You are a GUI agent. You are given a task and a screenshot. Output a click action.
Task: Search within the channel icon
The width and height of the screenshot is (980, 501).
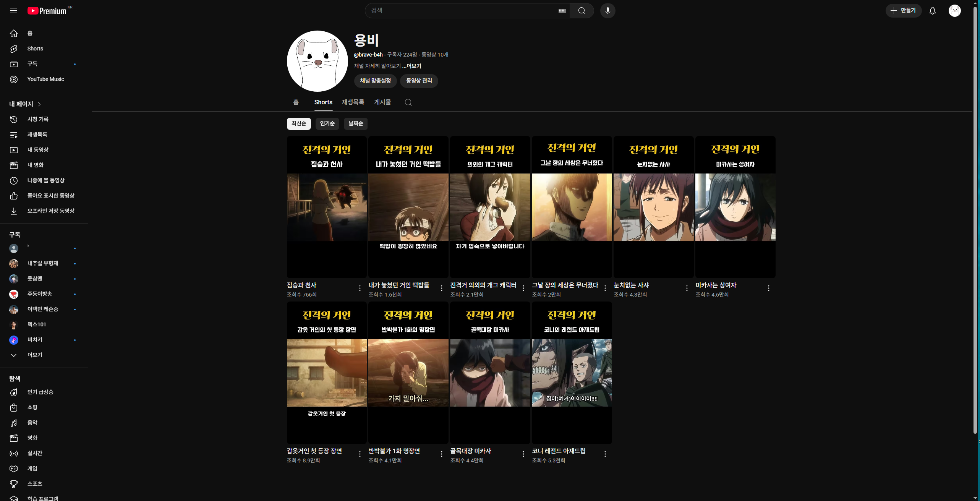click(408, 102)
